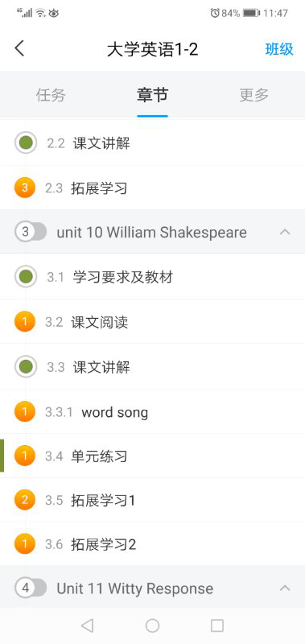Tap orange badge numbered 2 beside 3.5 拓展学习1

pos(25,500)
